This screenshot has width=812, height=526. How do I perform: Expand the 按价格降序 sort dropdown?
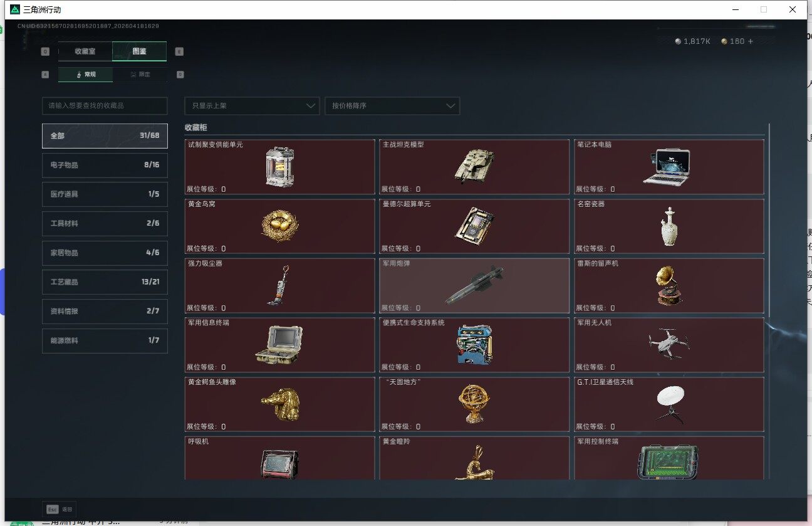pyautogui.click(x=392, y=106)
